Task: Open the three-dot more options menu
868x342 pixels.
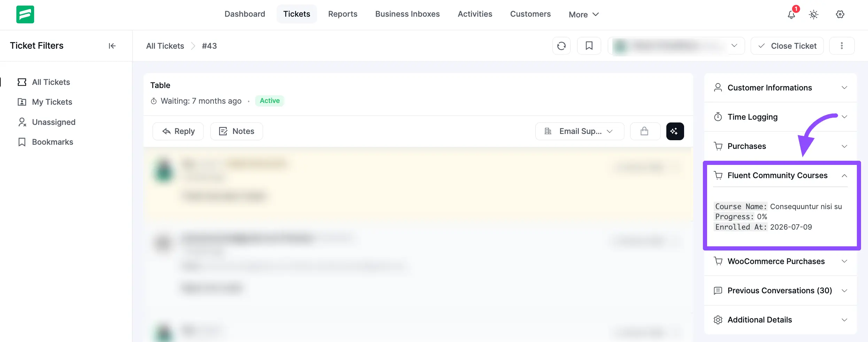Action: [x=842, y=46]
